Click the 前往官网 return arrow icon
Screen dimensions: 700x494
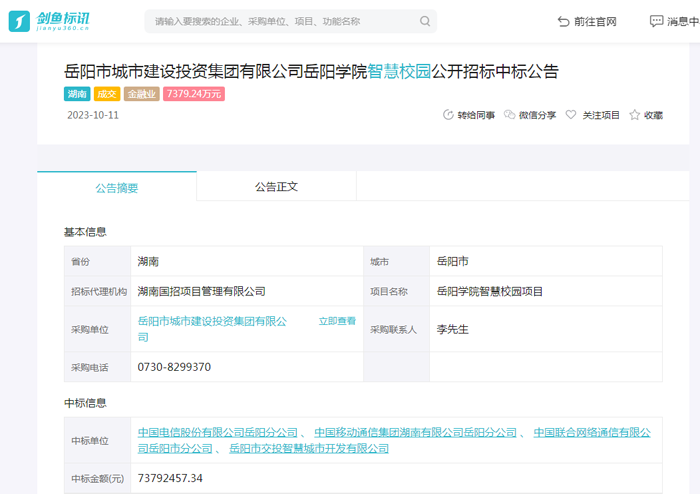pyautogui.click(x=563, y=21)
